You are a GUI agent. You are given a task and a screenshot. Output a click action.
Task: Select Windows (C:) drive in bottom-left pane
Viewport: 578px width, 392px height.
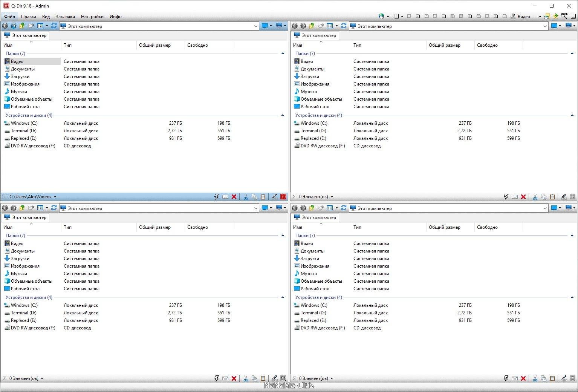[x=24, y=305]
